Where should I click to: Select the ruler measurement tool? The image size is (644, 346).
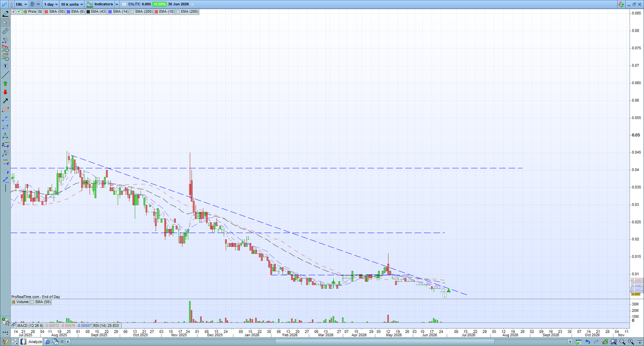point(5,32)
